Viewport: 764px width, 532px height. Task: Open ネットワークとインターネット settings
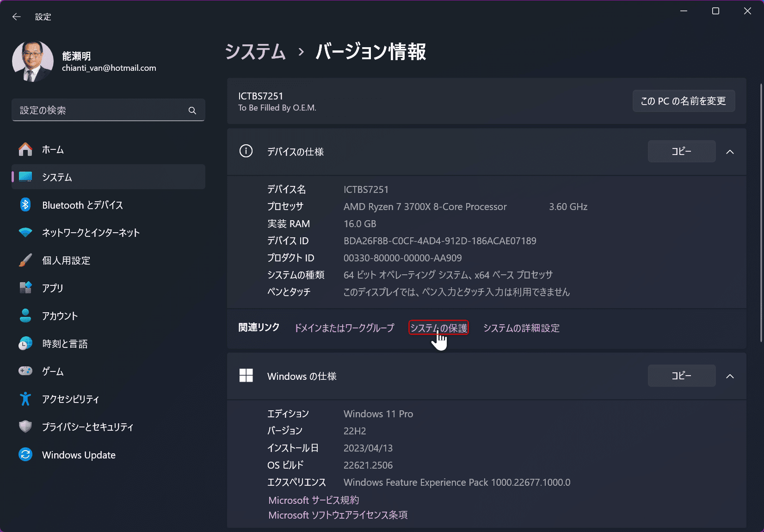pos(108,233)
